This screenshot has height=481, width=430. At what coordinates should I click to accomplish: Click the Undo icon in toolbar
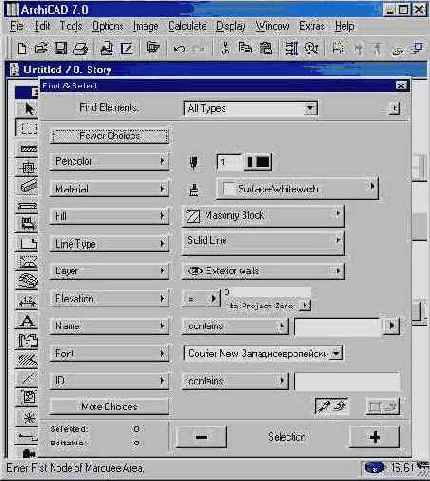click(180, 49)
